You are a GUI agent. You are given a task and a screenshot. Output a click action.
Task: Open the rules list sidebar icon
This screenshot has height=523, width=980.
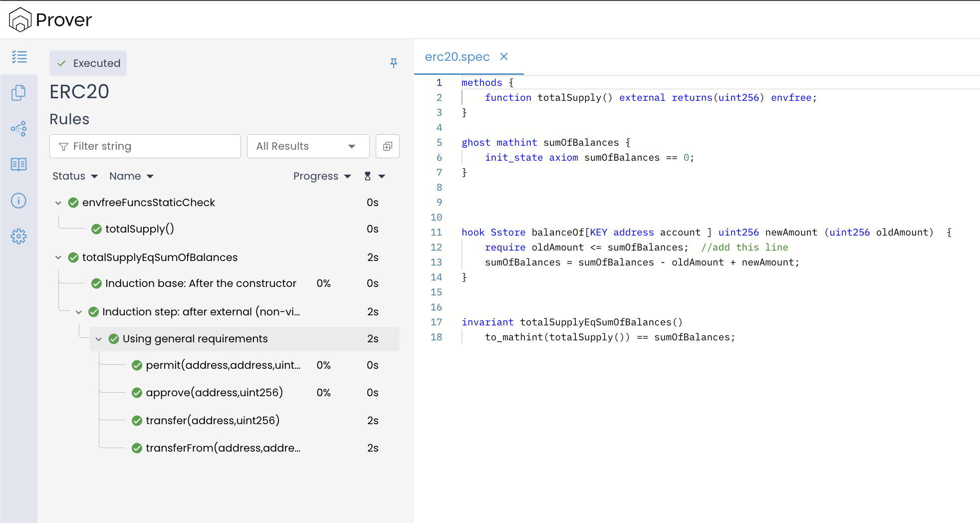pos(19,57)
